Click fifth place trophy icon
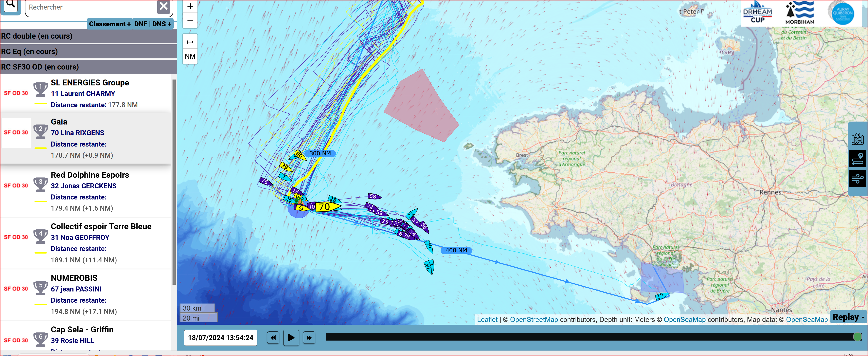This screenshot has height=356, width=868. click(40, 288)
